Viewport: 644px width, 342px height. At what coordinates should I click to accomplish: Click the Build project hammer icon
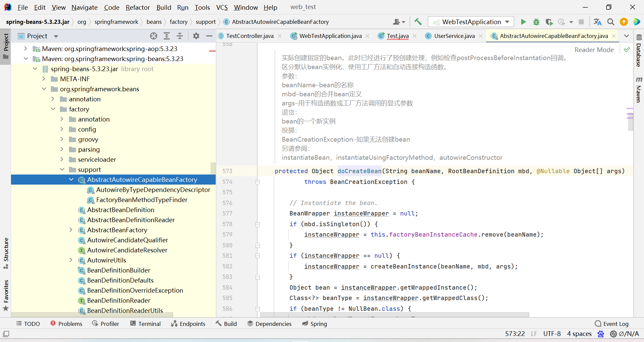click(418, 22)
